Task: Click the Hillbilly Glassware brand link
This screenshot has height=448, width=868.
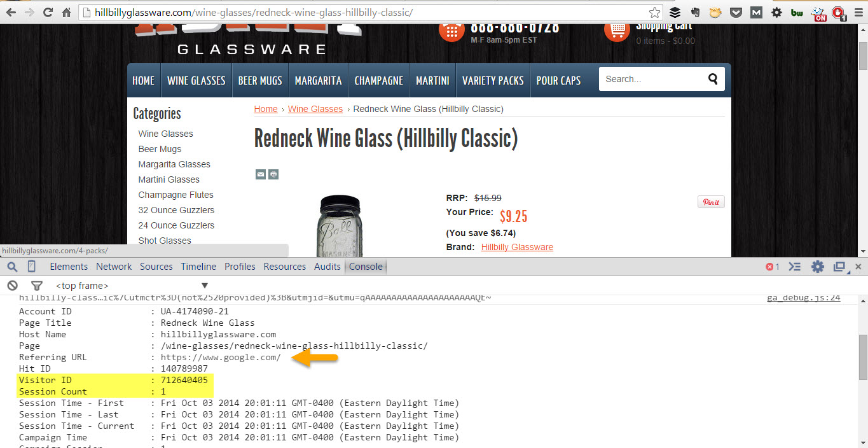Action: (x=517, y=247)
